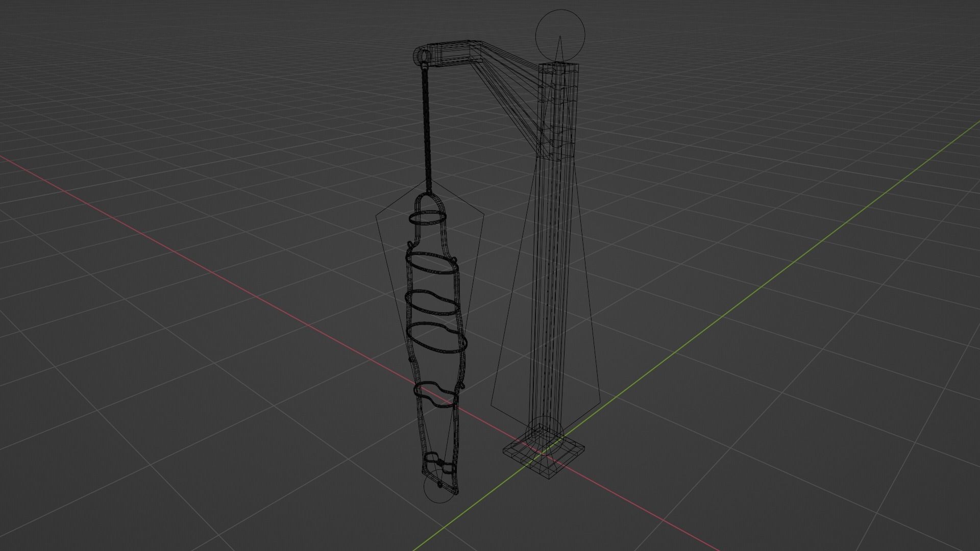Select the ring at the arm's end
The image size is (980, 551).
click(423, 57)
